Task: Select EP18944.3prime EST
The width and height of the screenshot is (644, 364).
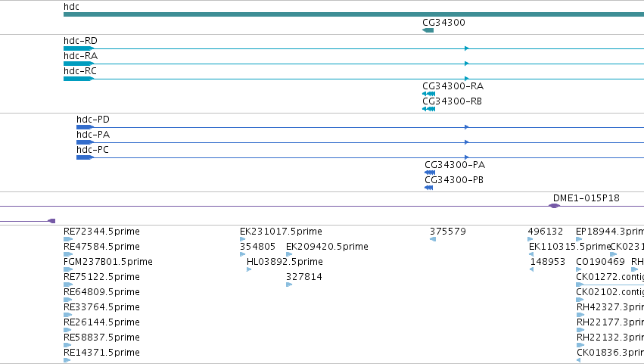Action: click(579, 239)
